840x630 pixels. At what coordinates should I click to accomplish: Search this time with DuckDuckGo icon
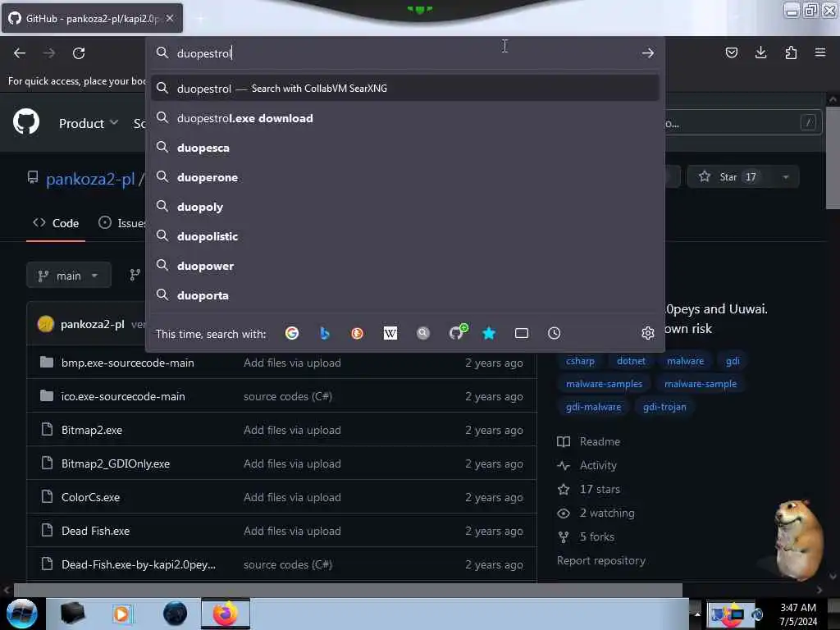[358, 333]
